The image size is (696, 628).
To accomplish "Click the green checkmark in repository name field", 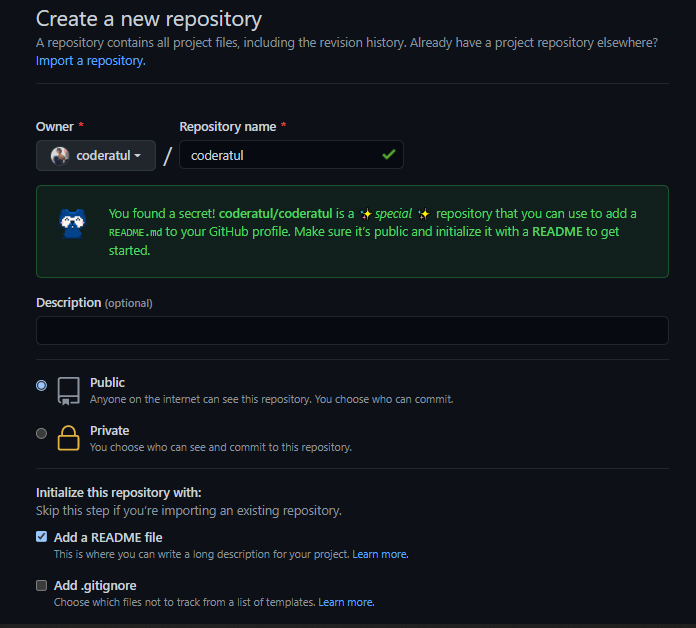I will (388, 156).
